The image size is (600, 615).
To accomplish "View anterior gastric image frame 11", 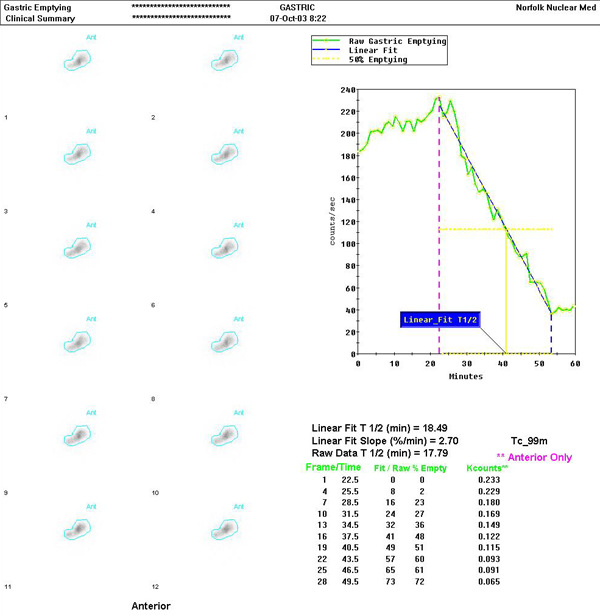I will point(78,529).
